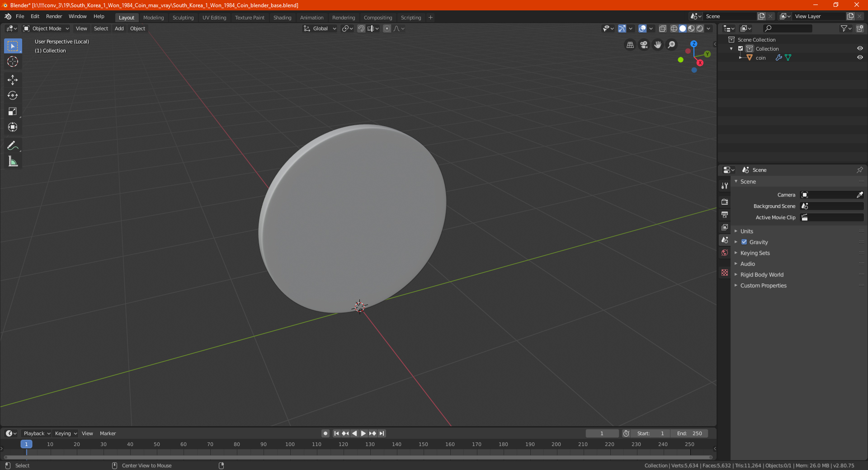Jump to the last frame
Image resolution: width=868 pixels, height=470 pixels.
tap(382, 433)
